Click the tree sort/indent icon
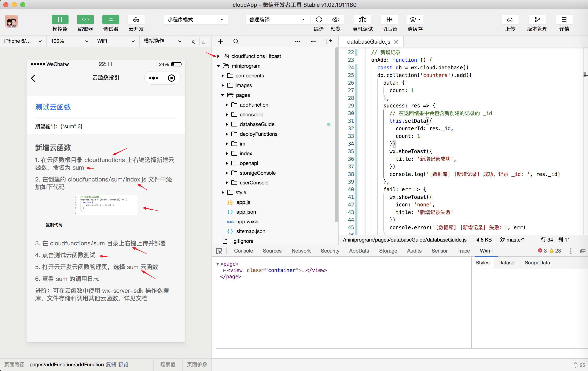This screenshot has height=371, width=588. tap(313, 41)
